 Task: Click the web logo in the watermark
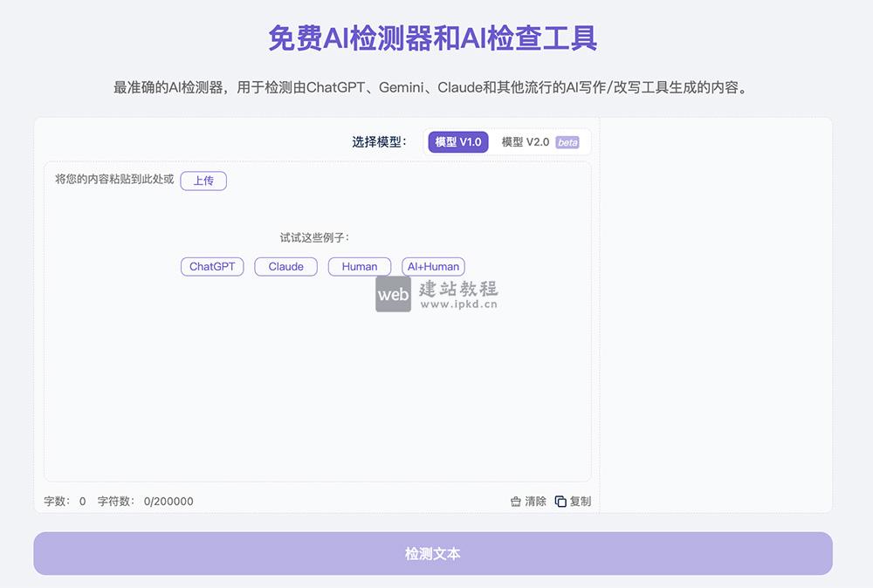(394, 296)
